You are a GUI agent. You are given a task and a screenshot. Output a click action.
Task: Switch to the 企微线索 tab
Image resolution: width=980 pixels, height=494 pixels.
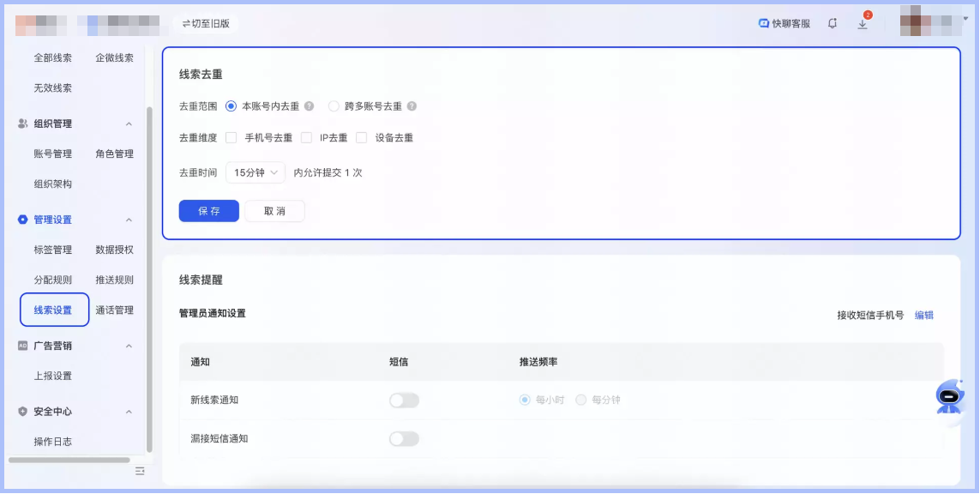[x=116, y=57]
